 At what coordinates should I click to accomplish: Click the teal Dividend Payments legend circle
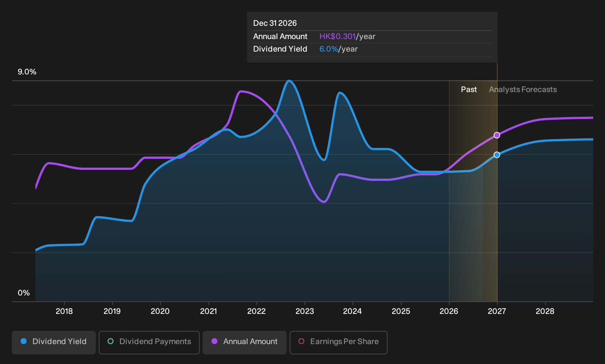(x=111, y=342)
